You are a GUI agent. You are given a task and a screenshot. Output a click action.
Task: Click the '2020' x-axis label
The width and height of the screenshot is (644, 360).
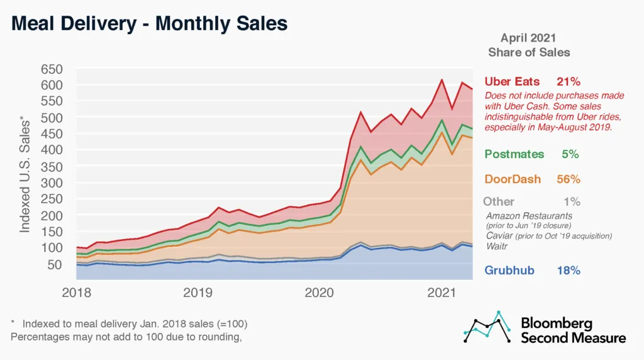(319, 293)
